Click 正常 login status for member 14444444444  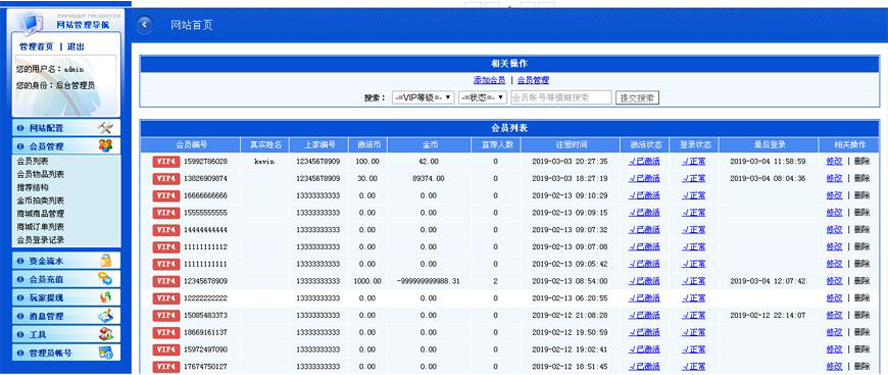click(x=694, y=230)
